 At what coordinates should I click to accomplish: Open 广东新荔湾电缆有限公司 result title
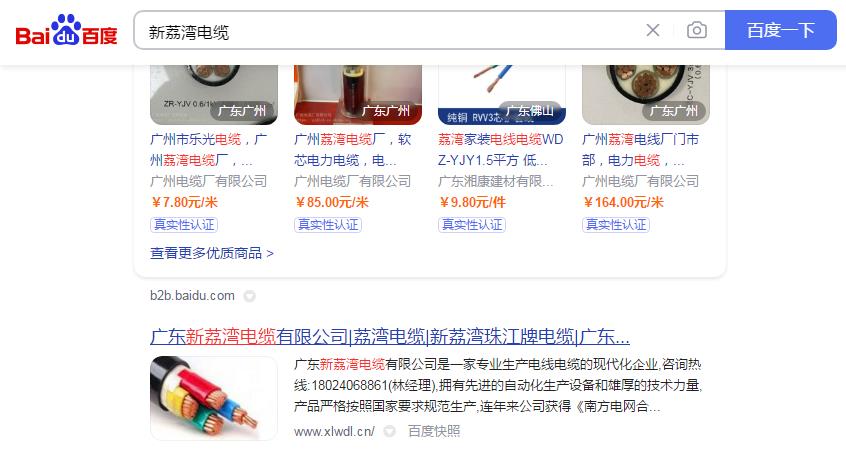pos(390,337)
